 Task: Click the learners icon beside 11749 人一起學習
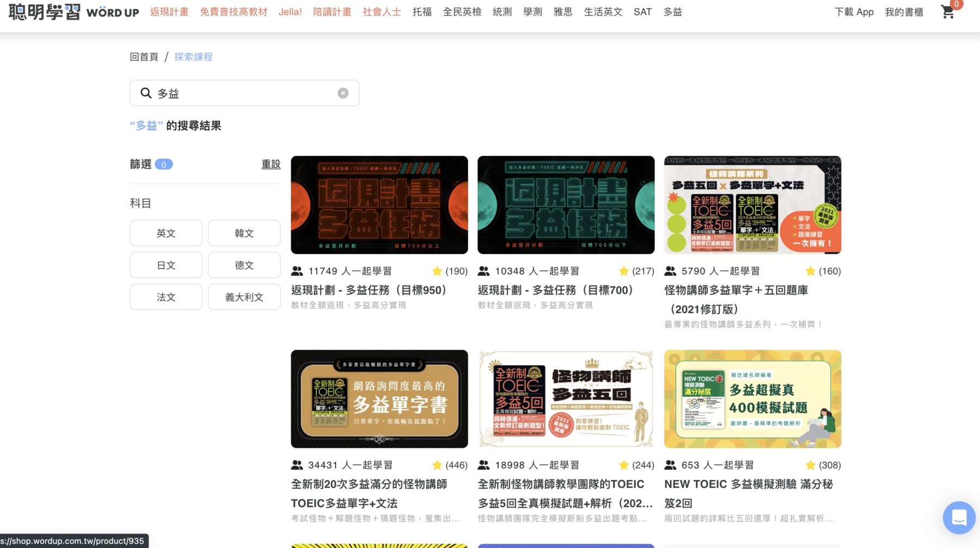pos(297,271)
